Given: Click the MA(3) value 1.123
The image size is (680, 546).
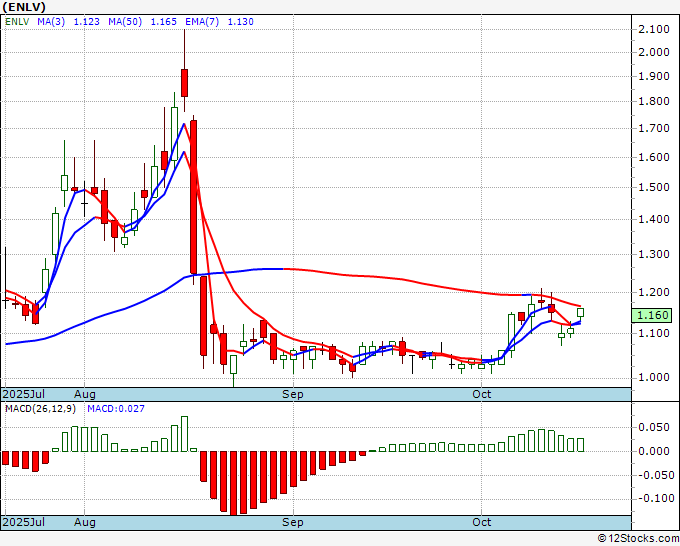Looking at the screenshot, I should tap(87, 22).
